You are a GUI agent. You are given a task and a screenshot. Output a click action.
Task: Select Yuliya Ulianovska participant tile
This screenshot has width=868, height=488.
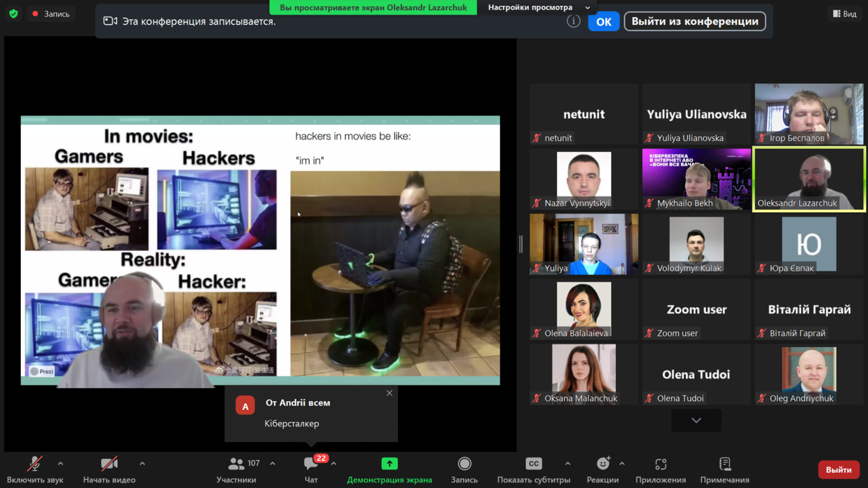point(696,114)
